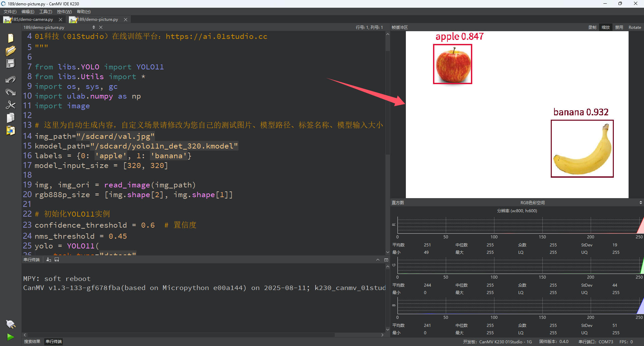Toggle the 缩放 zoom option
Screen dimensions: 644x346
[x=605, y=27]
